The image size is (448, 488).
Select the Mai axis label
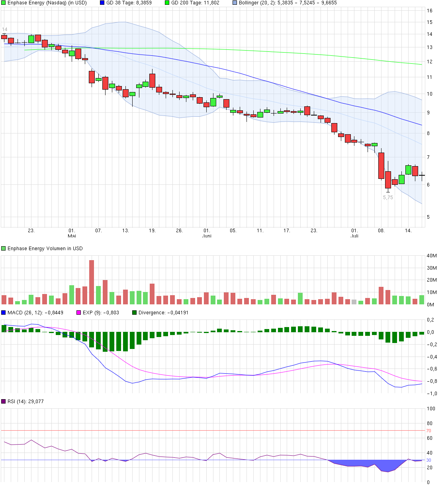pos(72,236)
